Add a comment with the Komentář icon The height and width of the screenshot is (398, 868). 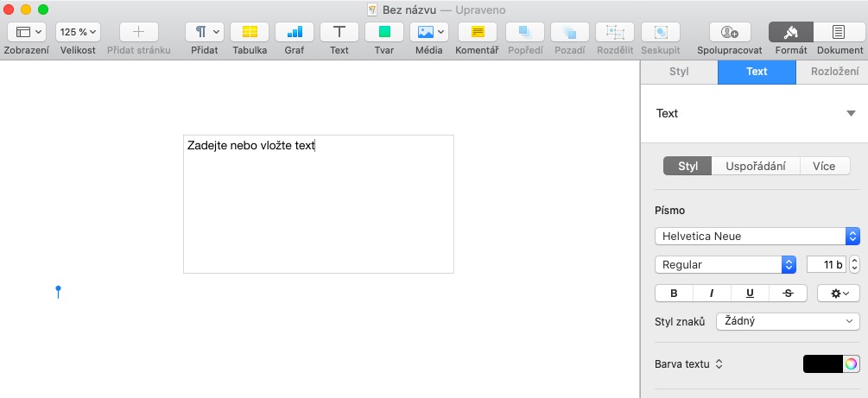[x=477, y=32]
